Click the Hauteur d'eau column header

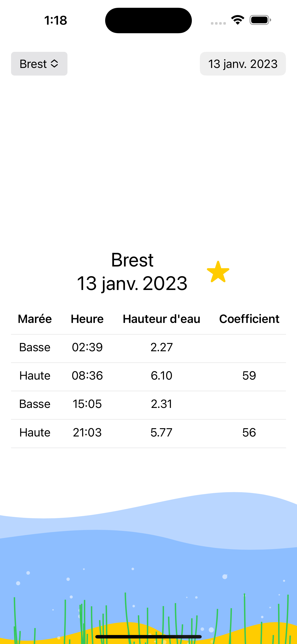click(161, 319)
